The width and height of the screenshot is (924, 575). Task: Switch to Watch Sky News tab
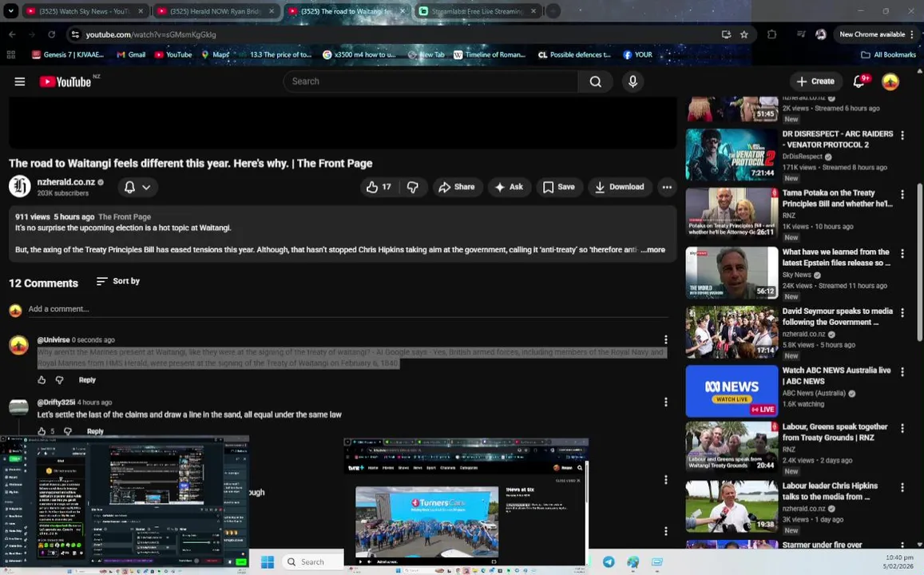(x=85, y=11)
